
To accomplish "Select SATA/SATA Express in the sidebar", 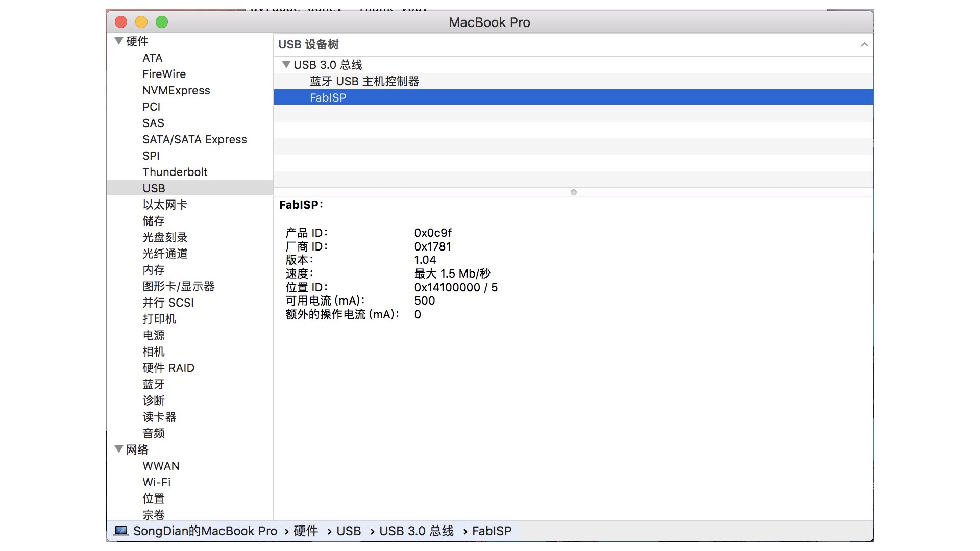I will point(194,139).
